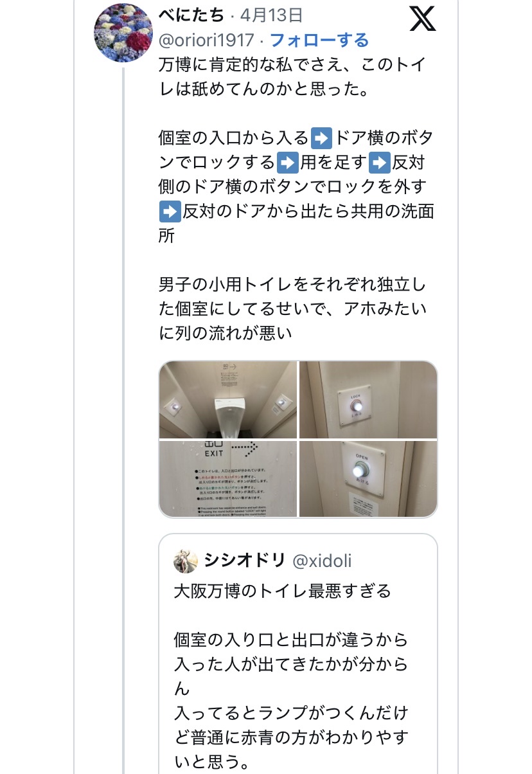The image size is (532, 774).
Task: Click arrow emoji after 用を足す
Action: point(381,162)
